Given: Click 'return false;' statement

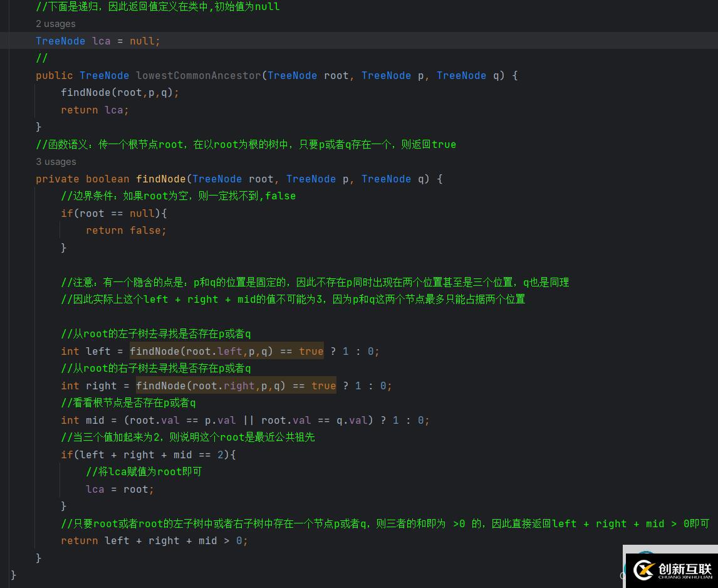Looking at the screenshot, I should coord(126,231).
